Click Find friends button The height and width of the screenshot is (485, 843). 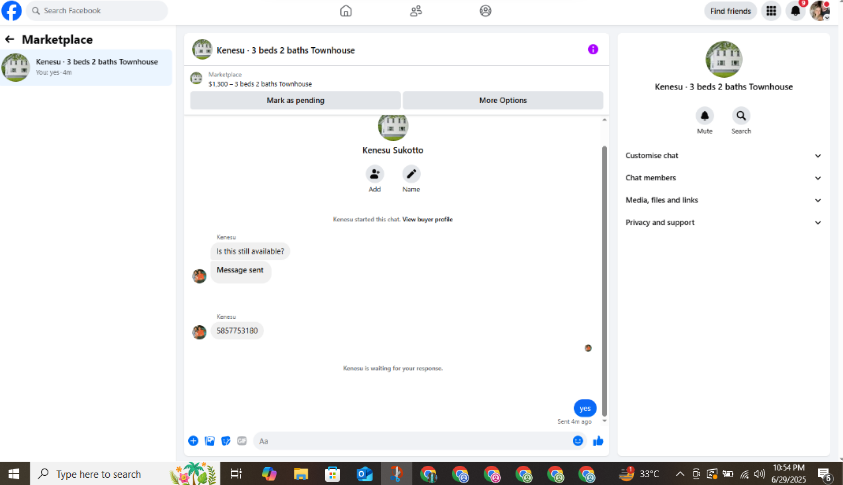pyautogui.click(x=730, y=11)
